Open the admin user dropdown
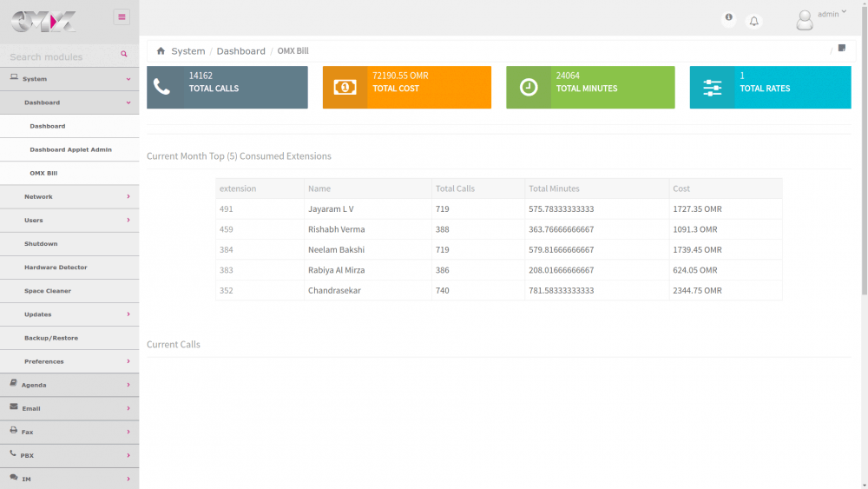 point(832,14)
